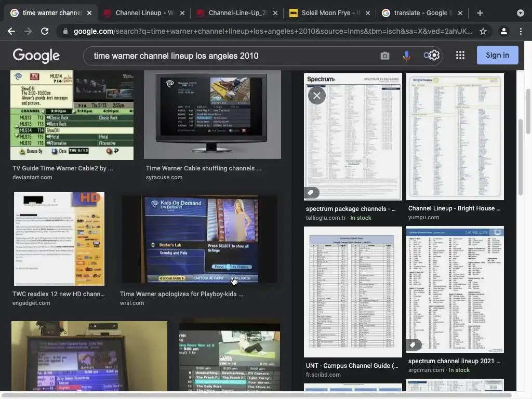Open the TWC readies 12 new HD thumbnail
Screen dimensions: 532x399
[59, 239]
